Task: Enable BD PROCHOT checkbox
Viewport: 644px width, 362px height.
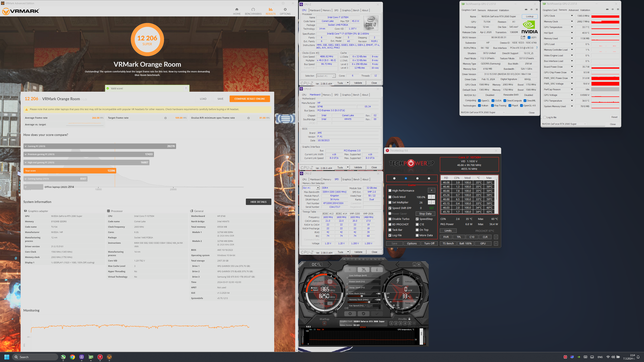Action: [x=390, y=224]
